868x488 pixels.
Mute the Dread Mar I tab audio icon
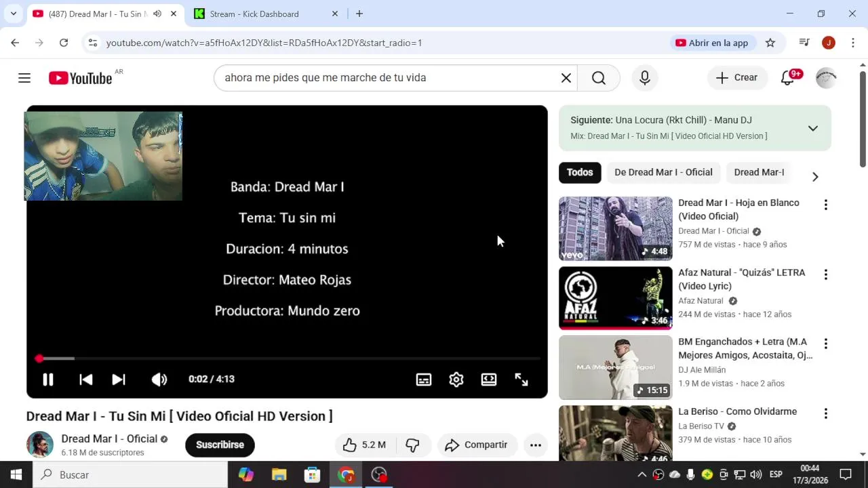pos(157,14)
